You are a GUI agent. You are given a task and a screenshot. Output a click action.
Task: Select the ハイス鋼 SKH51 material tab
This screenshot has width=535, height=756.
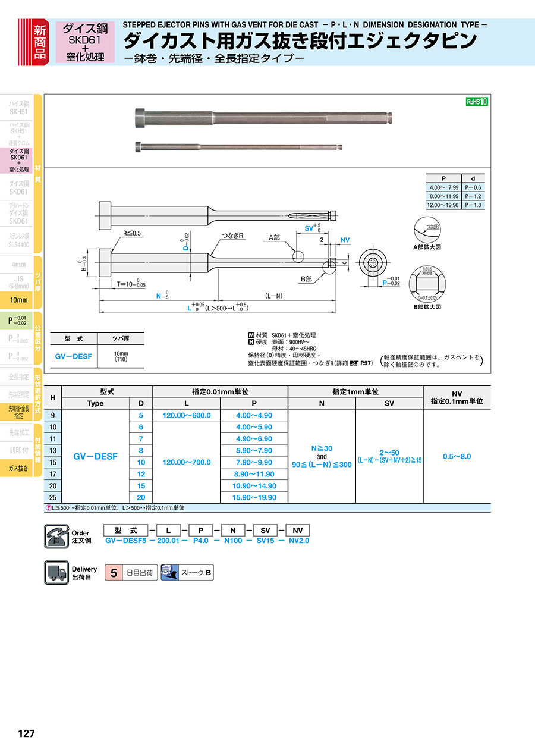click(x=18, y=107)
